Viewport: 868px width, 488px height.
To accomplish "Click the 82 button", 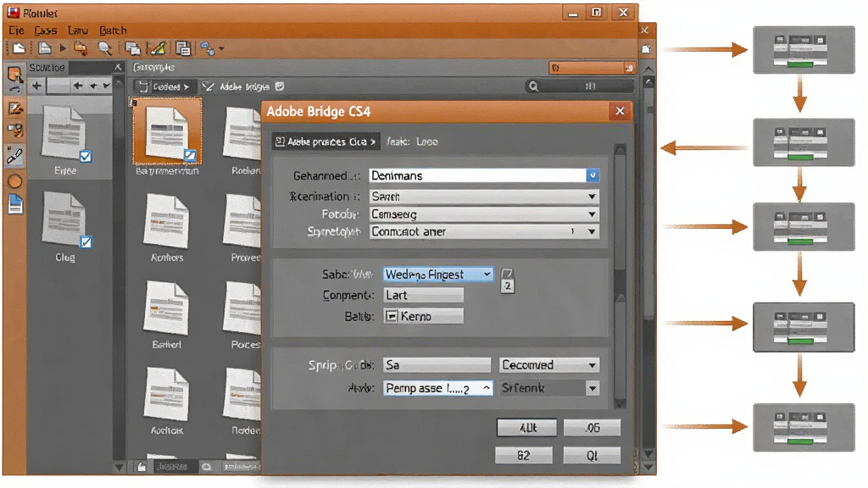I will tap(523, 455).
